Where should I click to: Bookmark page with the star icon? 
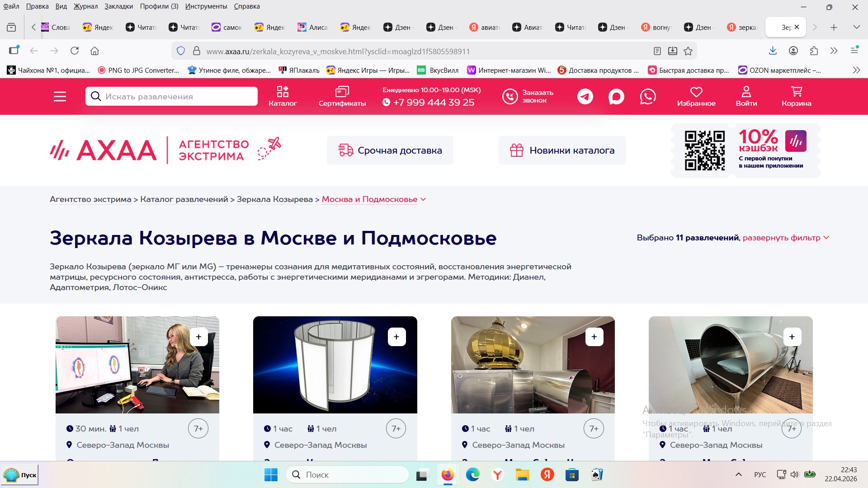[x=688, y=51]
